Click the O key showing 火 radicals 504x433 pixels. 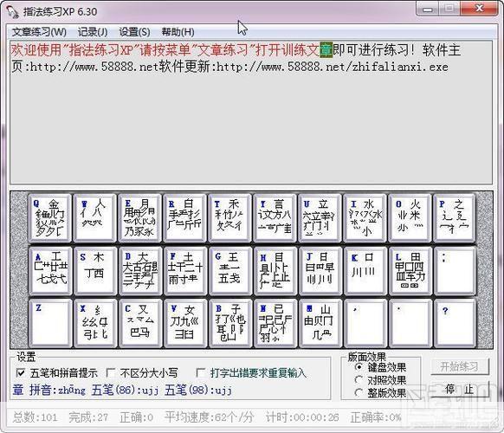click(x=410, y=217)
